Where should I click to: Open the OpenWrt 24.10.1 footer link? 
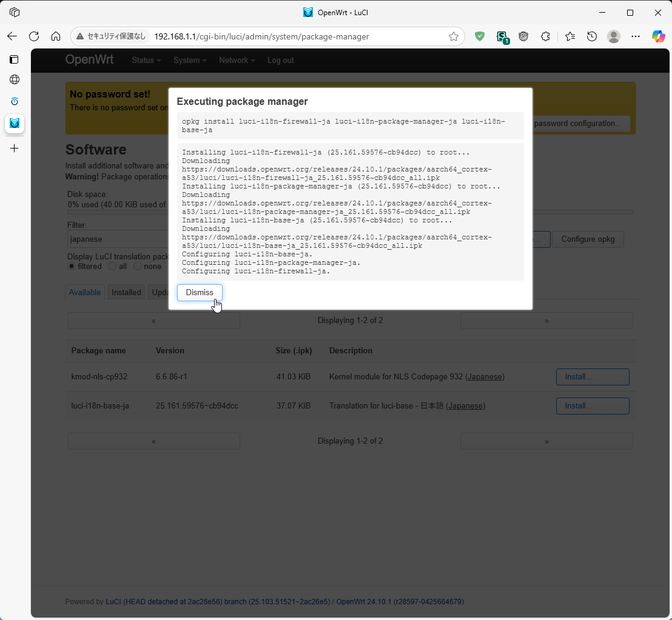point(400,602)
